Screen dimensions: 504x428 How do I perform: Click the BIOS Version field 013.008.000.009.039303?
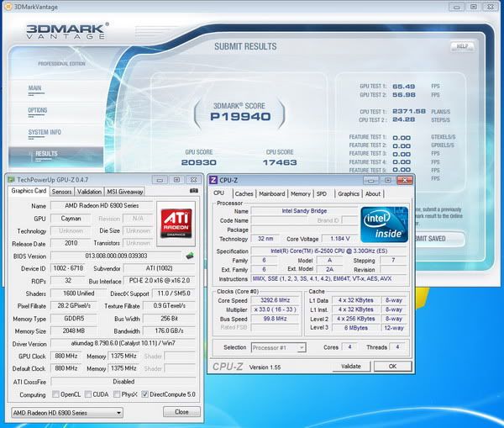click(x=116, y=256)
